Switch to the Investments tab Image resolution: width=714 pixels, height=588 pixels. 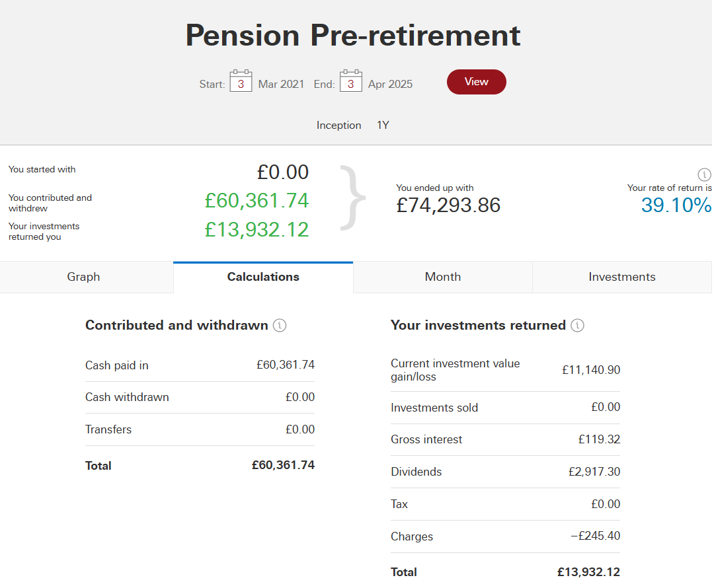(622, 277)
